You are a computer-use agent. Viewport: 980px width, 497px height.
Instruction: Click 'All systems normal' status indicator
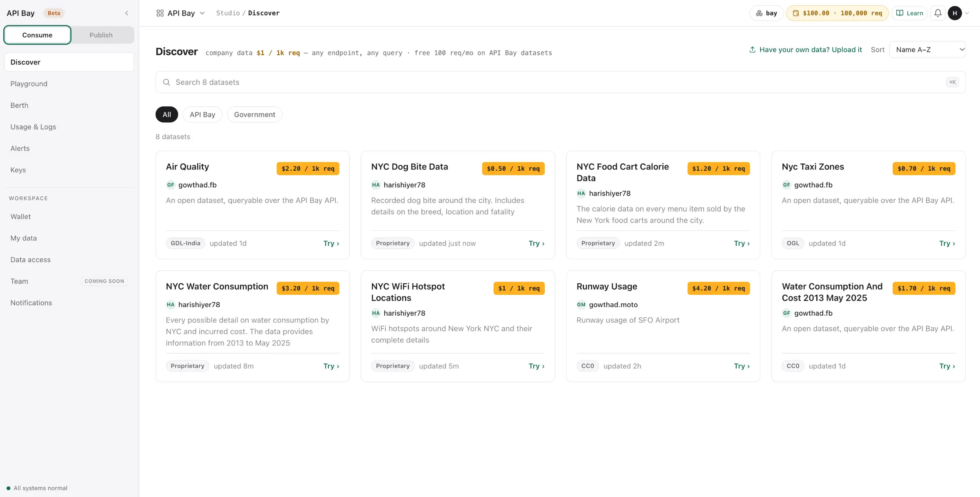37,488
